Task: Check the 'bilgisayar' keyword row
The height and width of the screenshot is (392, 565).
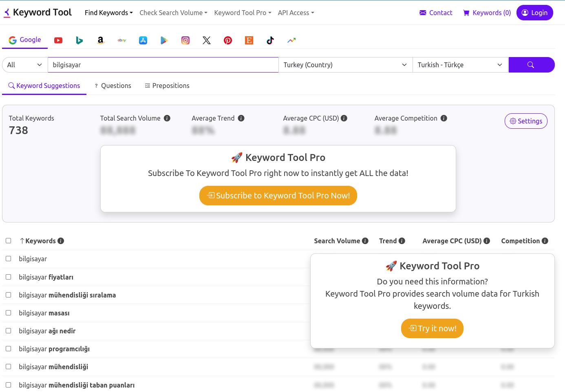Action: coord(8,259)
